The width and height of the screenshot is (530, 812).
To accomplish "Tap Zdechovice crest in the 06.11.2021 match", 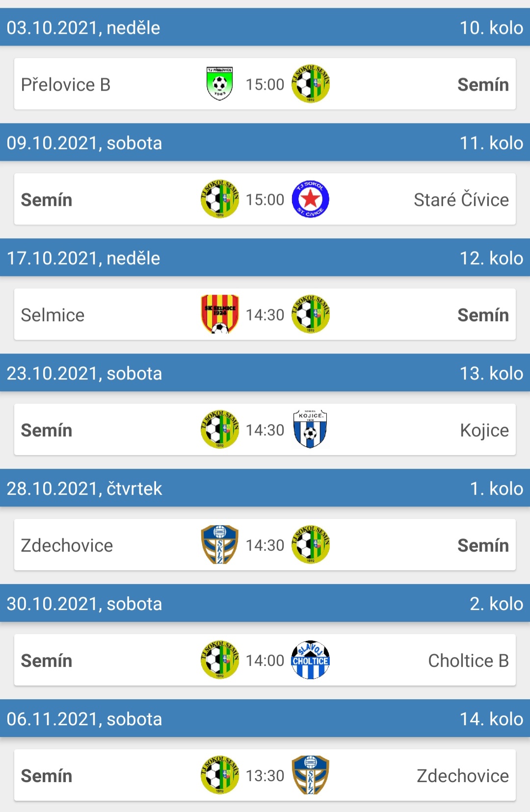I will (x=310, y=775).
